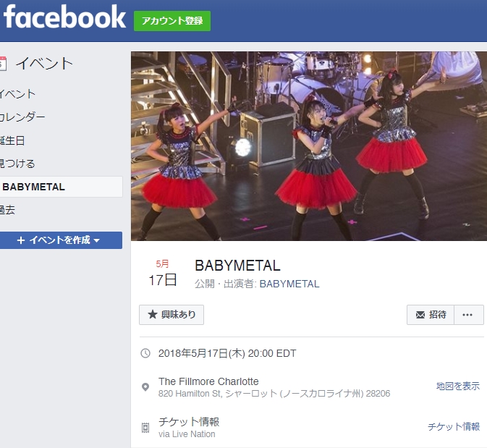
Task: Open カレンダー in the sidebar
Action: (x=22, y=117)
